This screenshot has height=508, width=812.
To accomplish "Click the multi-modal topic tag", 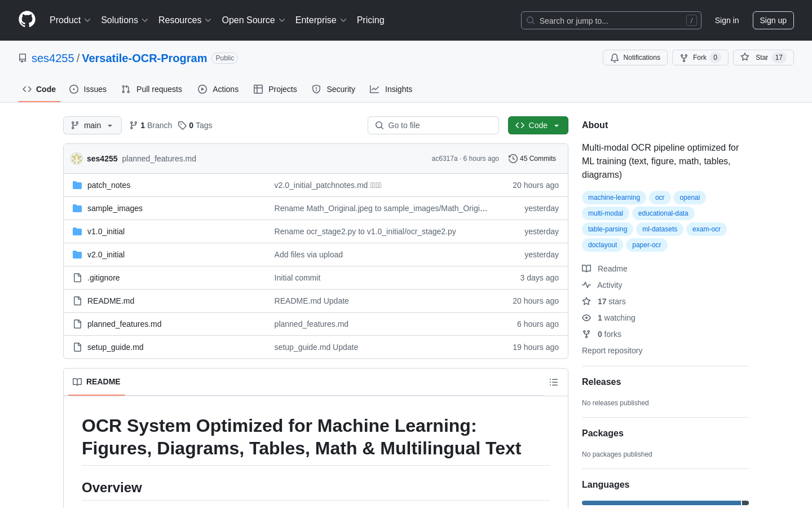I will (606, 213).
